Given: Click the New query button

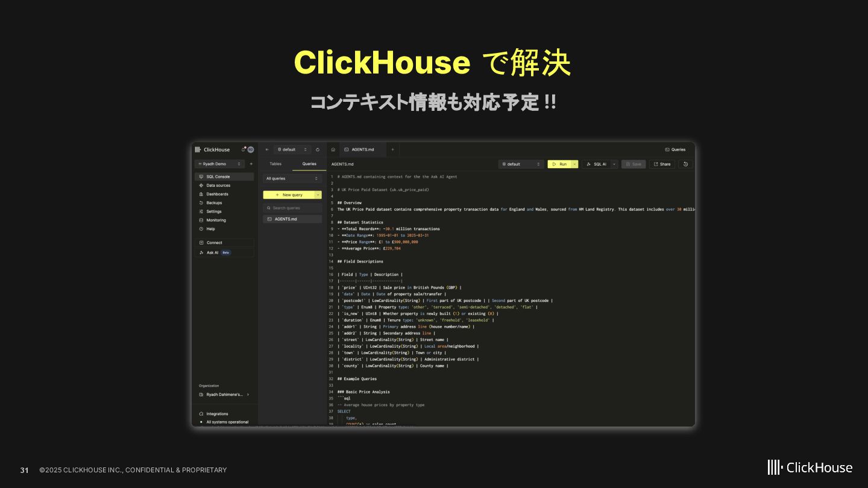Looking at the screenshot, I should click(289, 195).
